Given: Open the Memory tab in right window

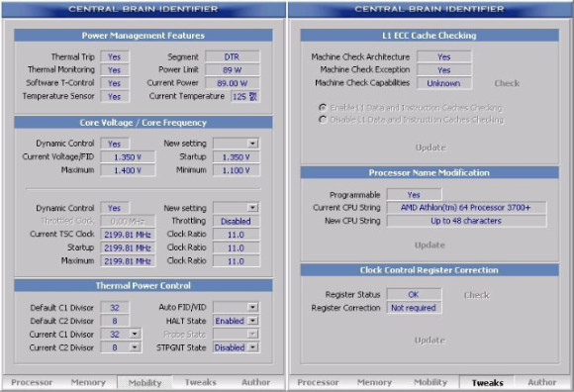Looking at the screenshot, I should [374, 382].
